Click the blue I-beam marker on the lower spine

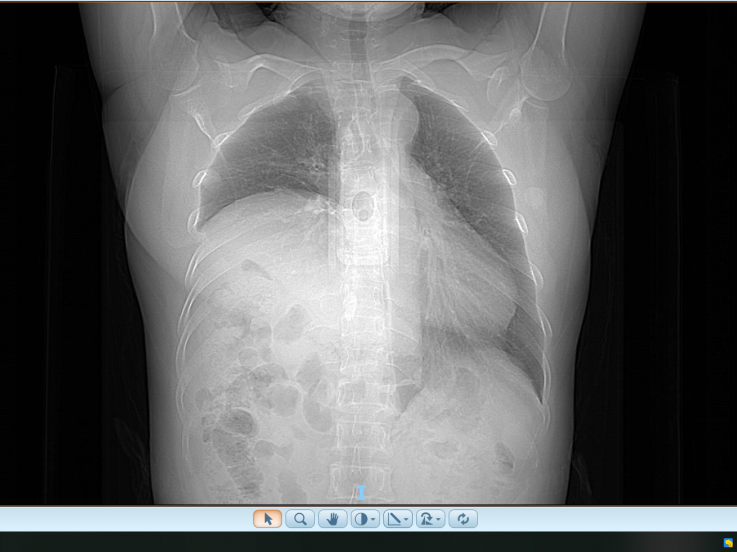[x=361, y=493]
